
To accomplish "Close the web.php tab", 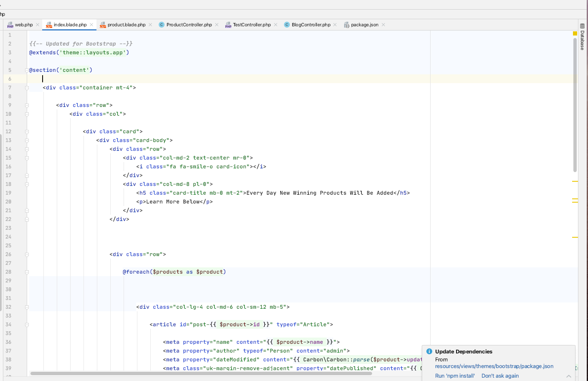I will coord(38,25).
